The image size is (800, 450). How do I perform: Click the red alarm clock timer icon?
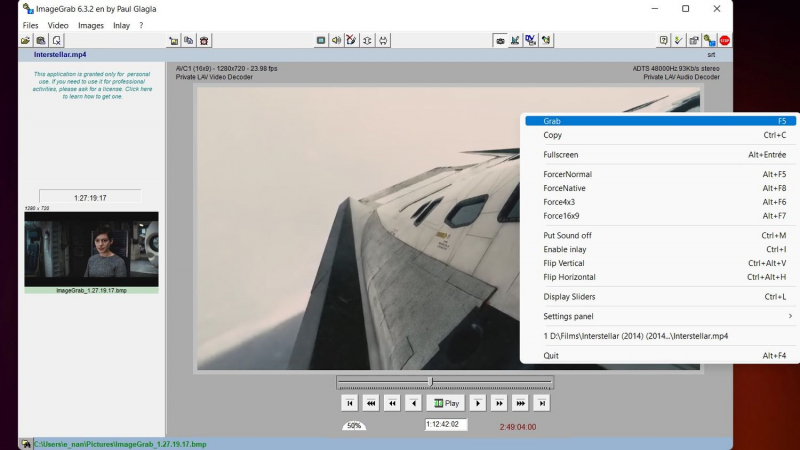(x=204, y=40)
